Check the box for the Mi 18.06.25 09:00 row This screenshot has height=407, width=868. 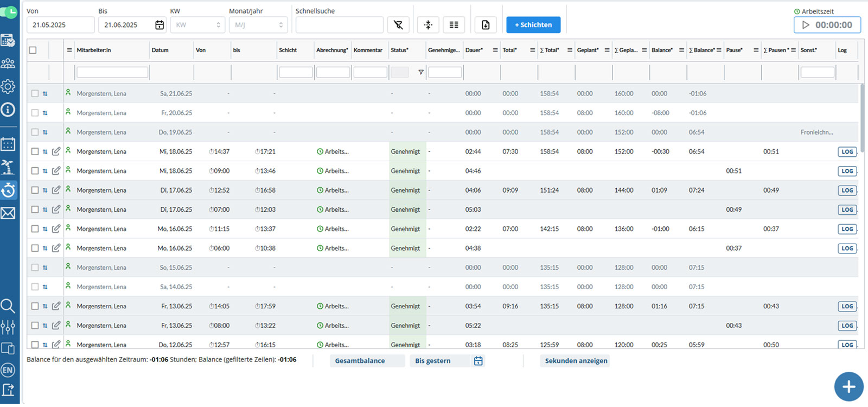[x=35, y=171]
